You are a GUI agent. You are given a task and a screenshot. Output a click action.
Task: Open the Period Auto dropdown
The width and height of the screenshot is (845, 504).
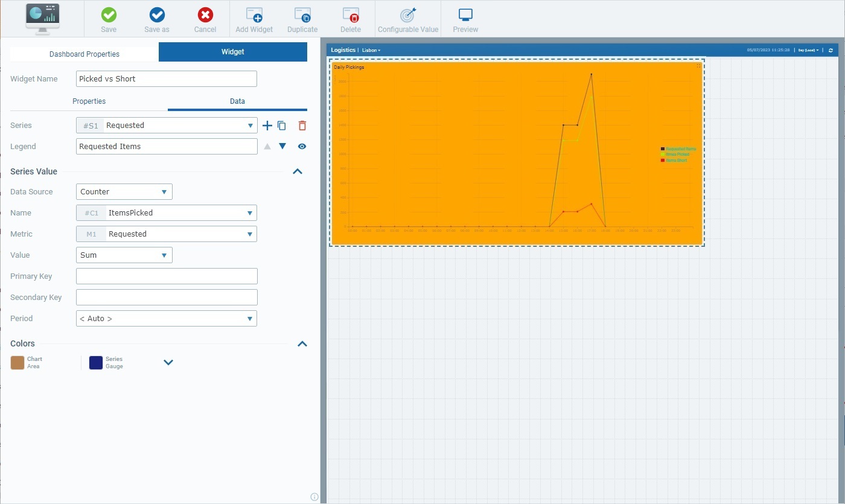coord(167,319)
